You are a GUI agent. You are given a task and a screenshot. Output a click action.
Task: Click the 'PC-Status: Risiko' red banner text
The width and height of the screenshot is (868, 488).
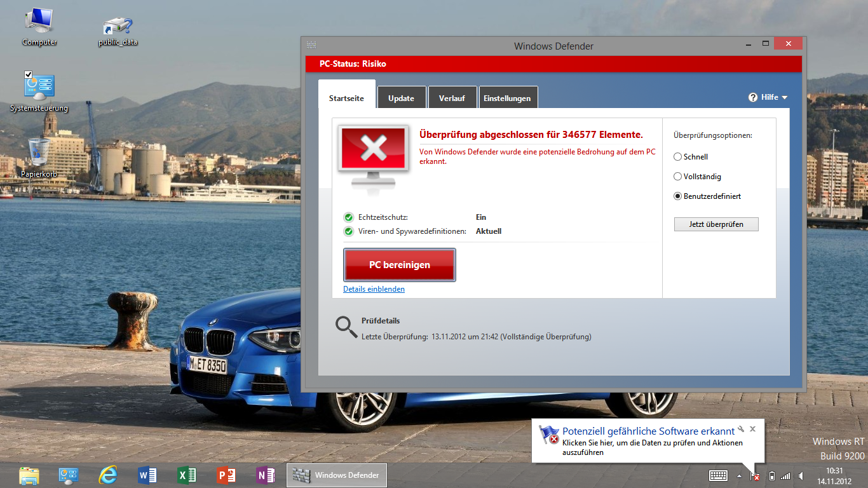[x=353, y=64]
